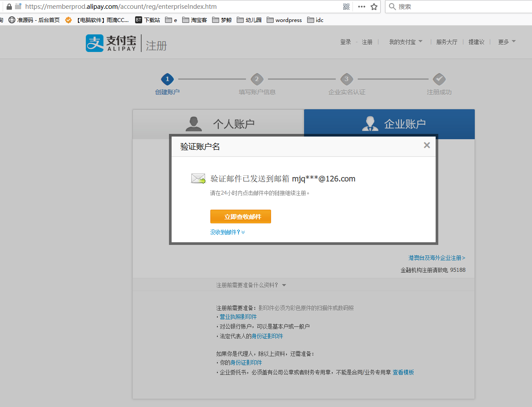
Task: Close the 验证账户名 dialog
Action: (x=426, y=145)
